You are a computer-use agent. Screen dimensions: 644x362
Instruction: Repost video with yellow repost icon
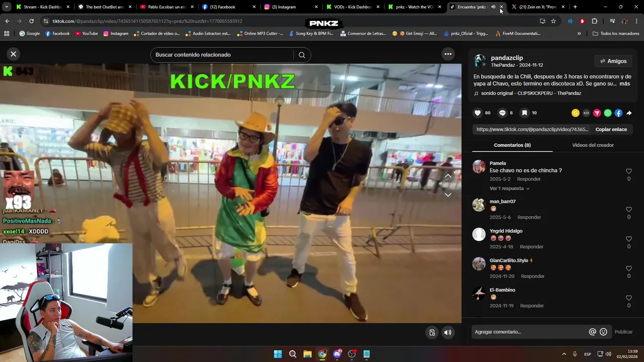pos(576,113)
